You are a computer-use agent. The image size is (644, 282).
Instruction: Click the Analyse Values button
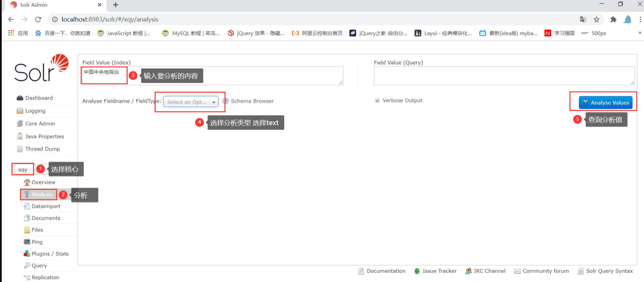click(x=606, y=103)
